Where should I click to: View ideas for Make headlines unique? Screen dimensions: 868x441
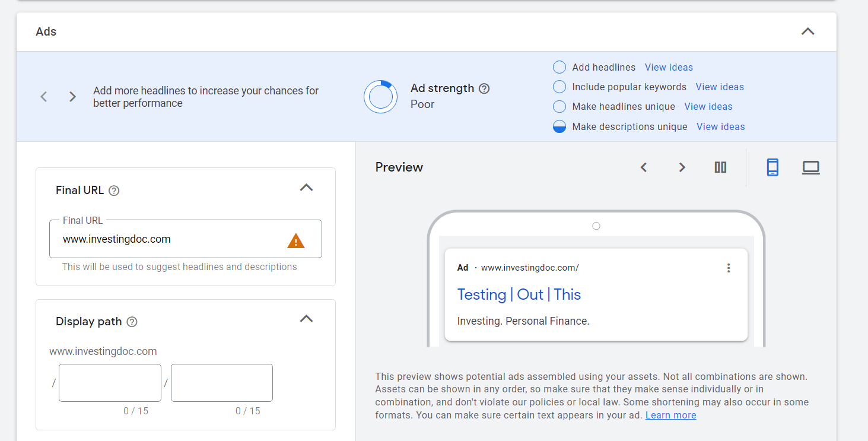tap(708, 107)
